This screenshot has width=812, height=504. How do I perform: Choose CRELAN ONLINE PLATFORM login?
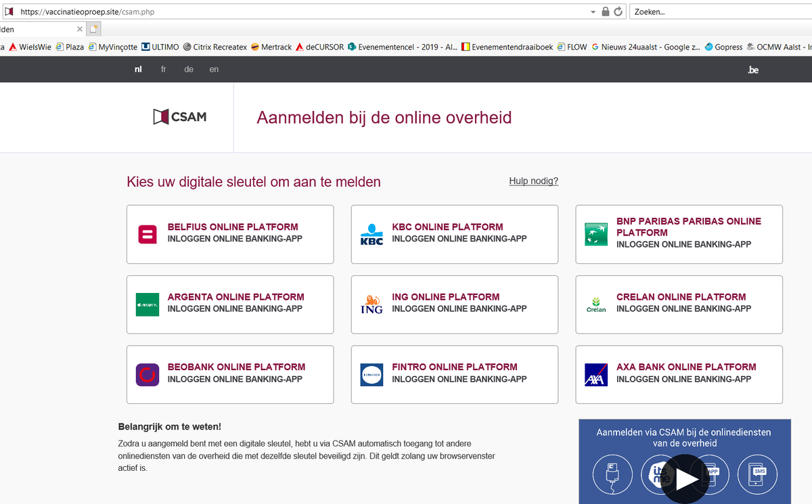pyautogui.click(x=679, y=304)
